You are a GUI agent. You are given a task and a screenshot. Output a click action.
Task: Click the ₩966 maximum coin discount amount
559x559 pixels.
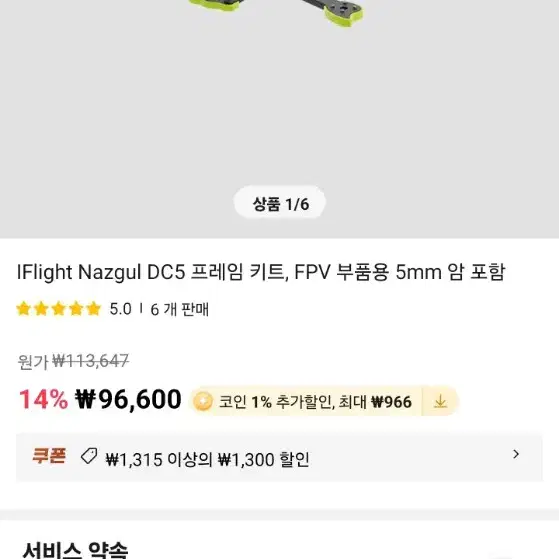(x=391, y=402)
